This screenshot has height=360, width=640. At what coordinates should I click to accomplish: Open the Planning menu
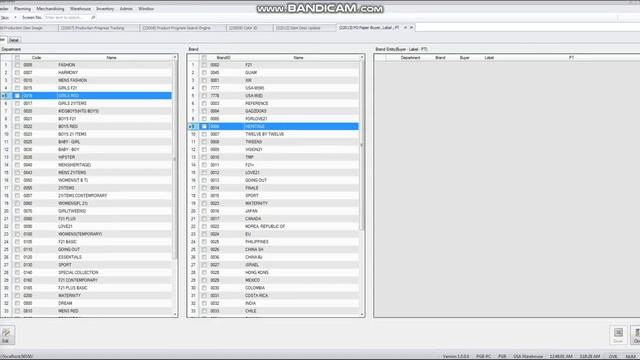[x=22, y=9]
